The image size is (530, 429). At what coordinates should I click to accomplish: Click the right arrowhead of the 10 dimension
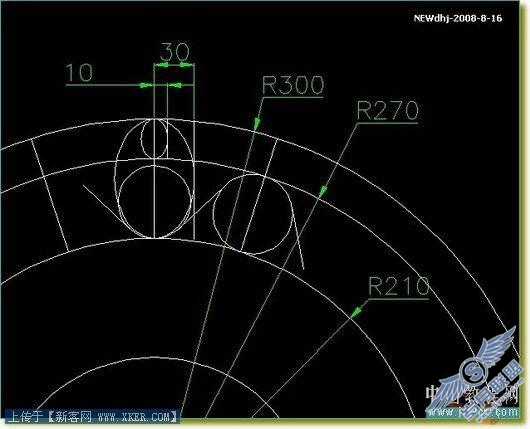tap(175, 85)
